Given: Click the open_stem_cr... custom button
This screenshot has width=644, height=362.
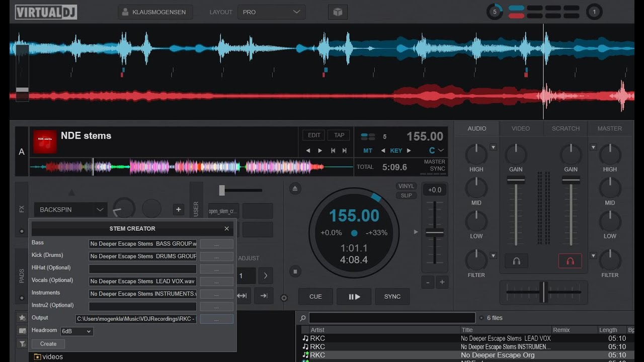Looking at the screenshot, I should click(223, 211).
